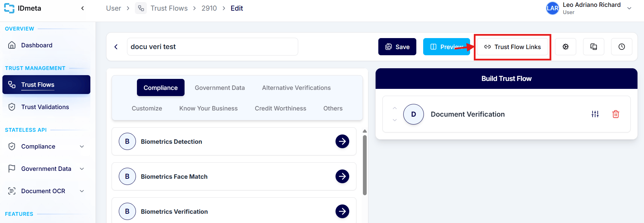Click the Biometrics Detection B badge

[127, 141]
